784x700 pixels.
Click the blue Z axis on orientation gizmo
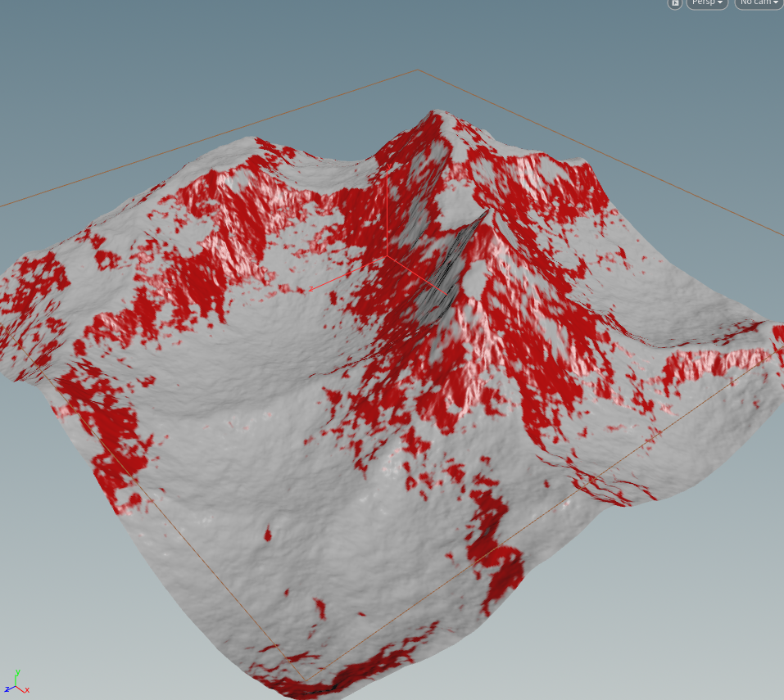point(9,689)
